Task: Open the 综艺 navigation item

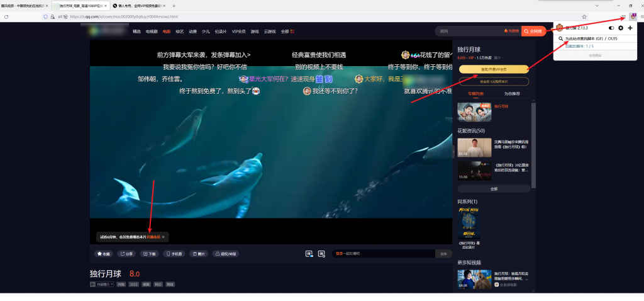Action: tap(179, 31)
